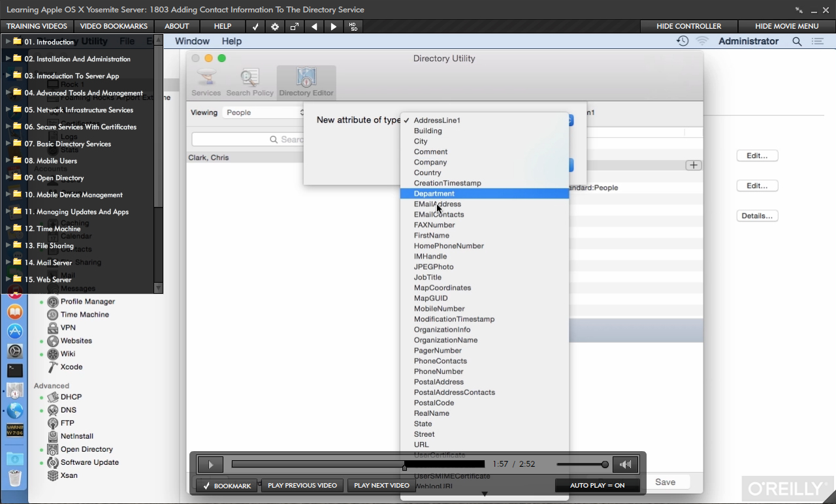Adjust the volume slider
This screenshot has width=836, height=504.
coord(583,465)
